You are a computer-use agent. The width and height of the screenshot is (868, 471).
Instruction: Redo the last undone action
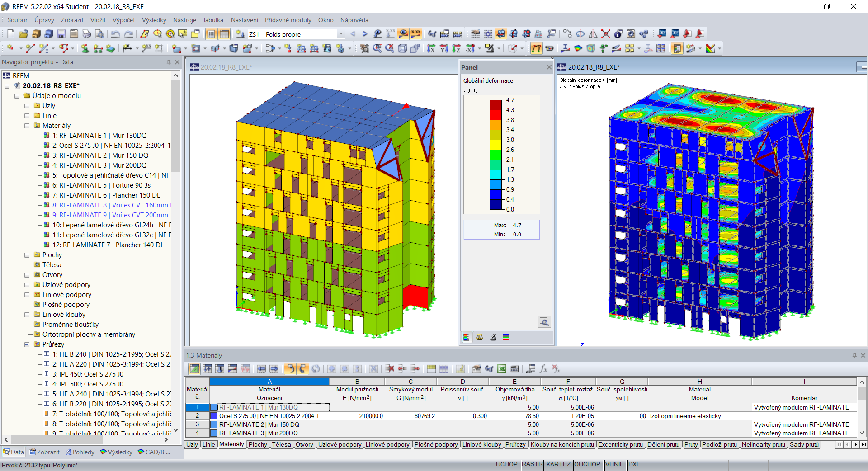pos(128,34)
